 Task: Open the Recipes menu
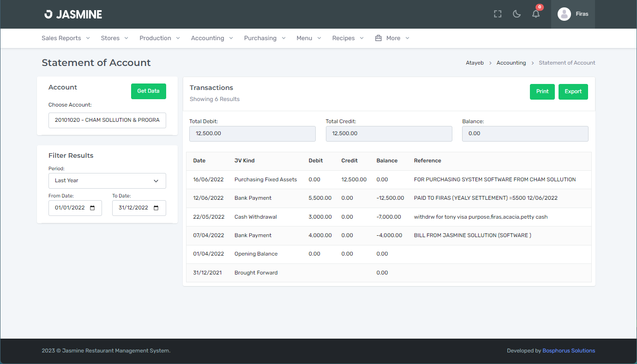tap(348, 38)
